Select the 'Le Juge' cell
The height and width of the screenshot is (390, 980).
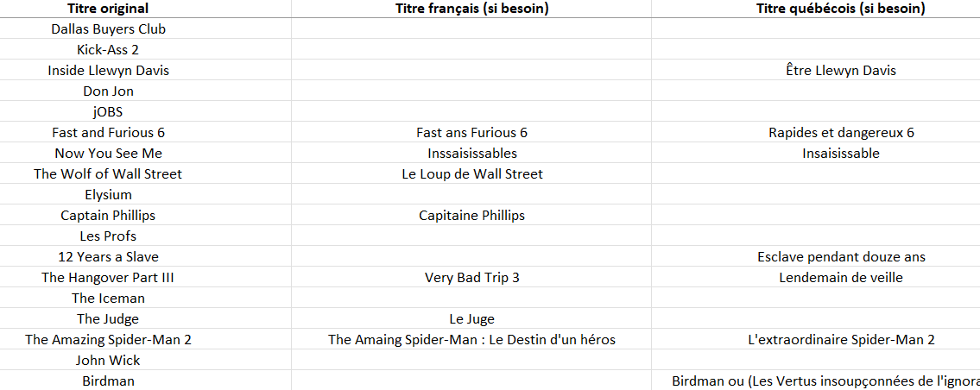coord(472,318)
